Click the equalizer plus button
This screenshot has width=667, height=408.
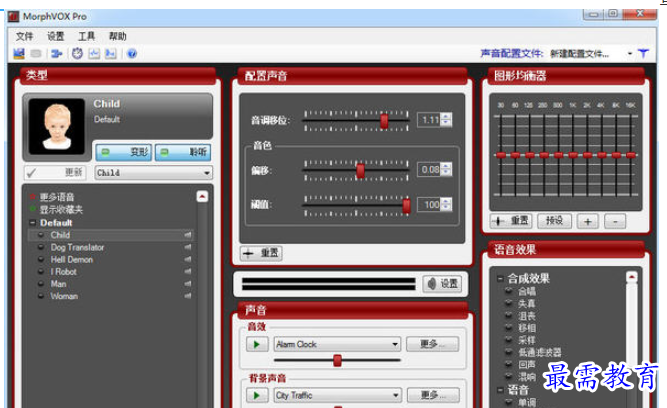(587, 221)
